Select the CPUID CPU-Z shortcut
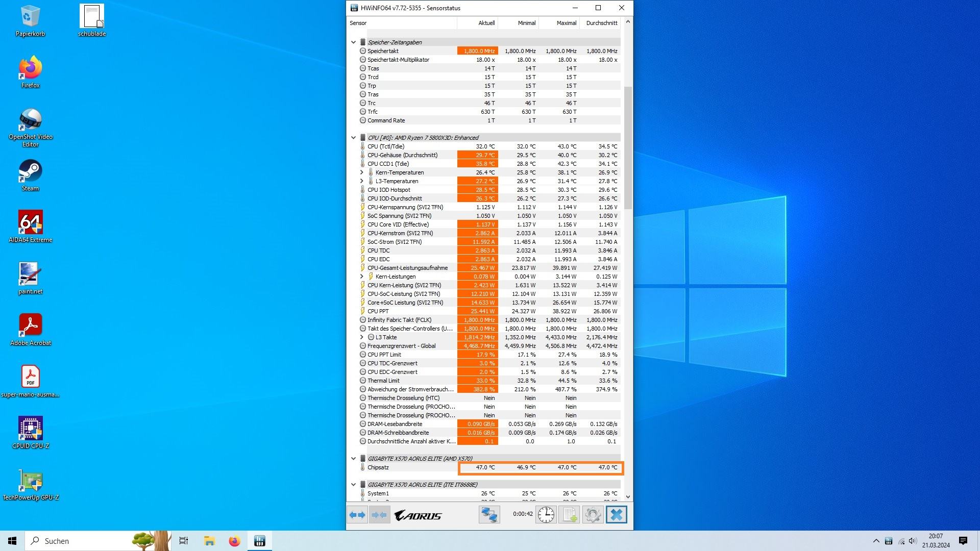The image size is (980, 551). [30, 433]
